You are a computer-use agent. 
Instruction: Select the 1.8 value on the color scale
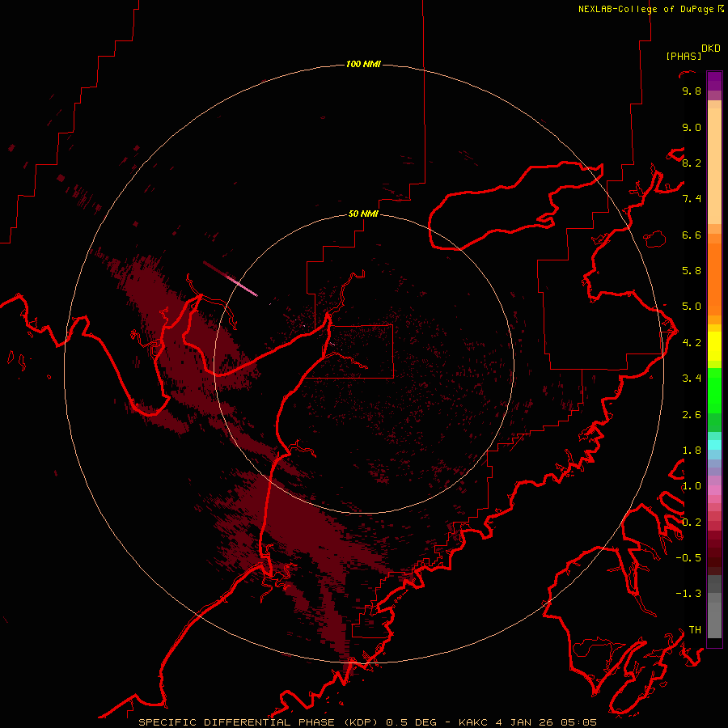point(692,451)
